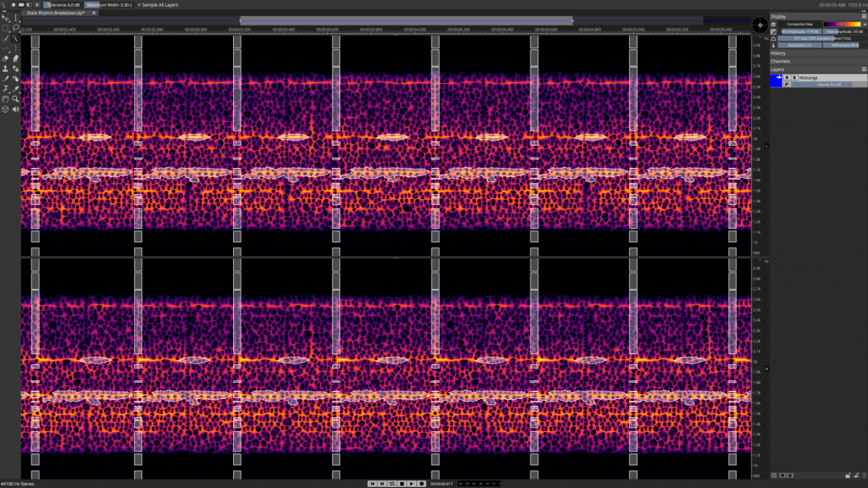The image size is (868, 488).
Task: Select the Rectangular selection tool
Action: click(6, 28)
